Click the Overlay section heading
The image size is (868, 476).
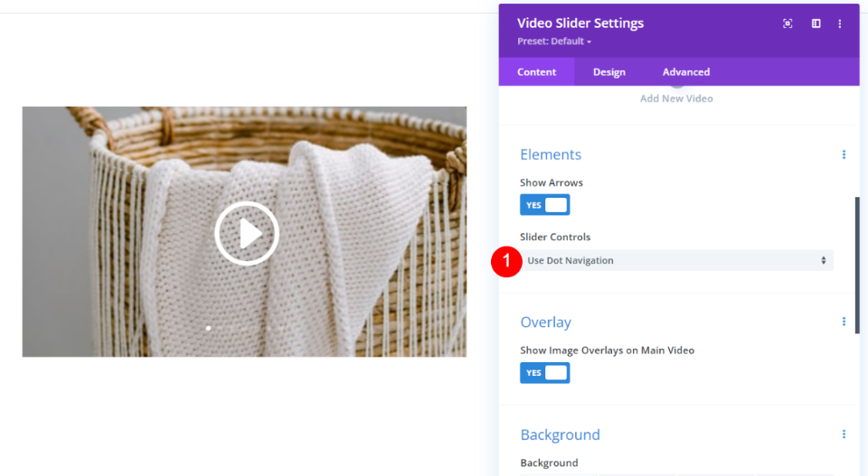(545, 322)
